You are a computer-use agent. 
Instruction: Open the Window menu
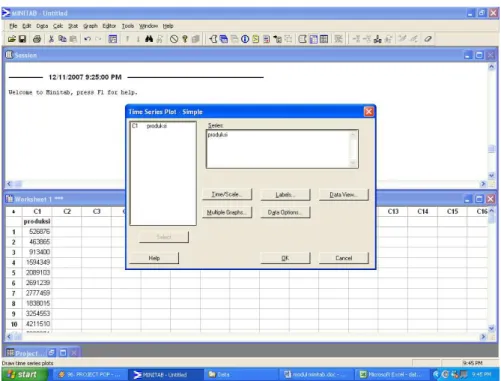coord(148,26)
